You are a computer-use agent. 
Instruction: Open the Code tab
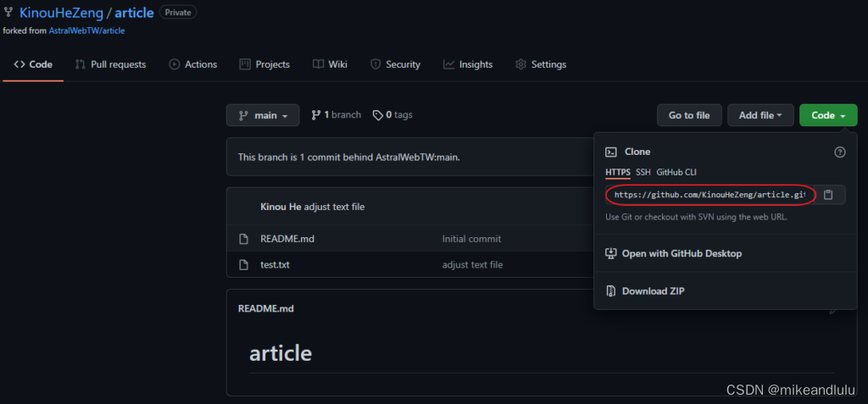[x=33, y=64]
